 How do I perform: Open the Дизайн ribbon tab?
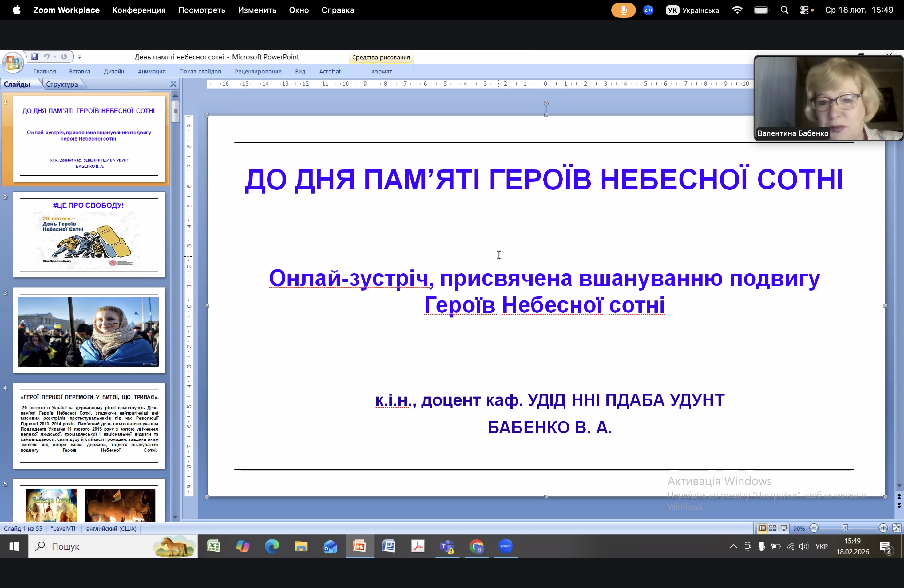point(114,71)
